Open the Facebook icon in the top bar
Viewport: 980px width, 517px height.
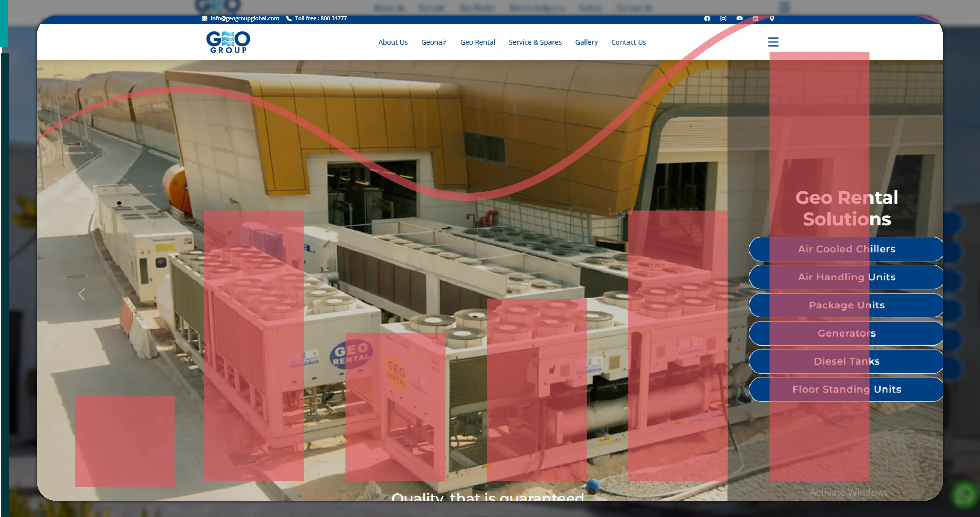tap(707, 18)
